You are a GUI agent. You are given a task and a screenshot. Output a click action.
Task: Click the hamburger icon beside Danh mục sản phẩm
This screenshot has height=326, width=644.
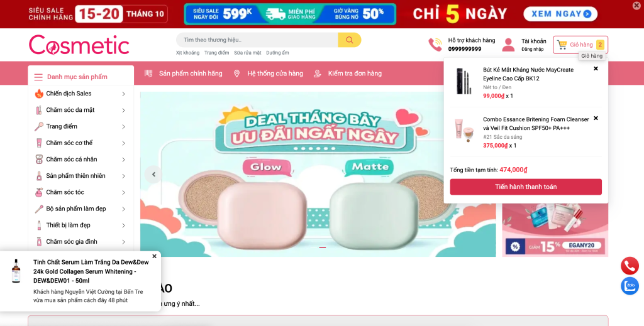click(38, 77)
